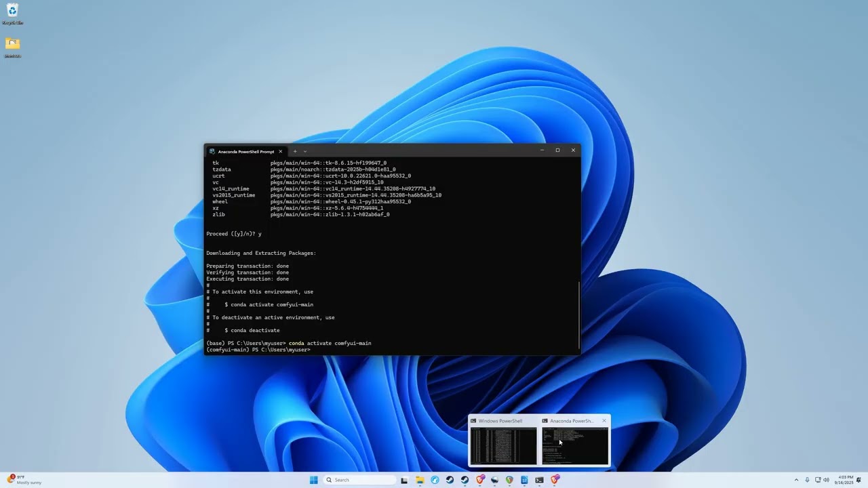Select the Anaconda PowerShell preview thumbnail
Image resolution: width=868 pixels, height=488 pixels.
pos(574,441)
